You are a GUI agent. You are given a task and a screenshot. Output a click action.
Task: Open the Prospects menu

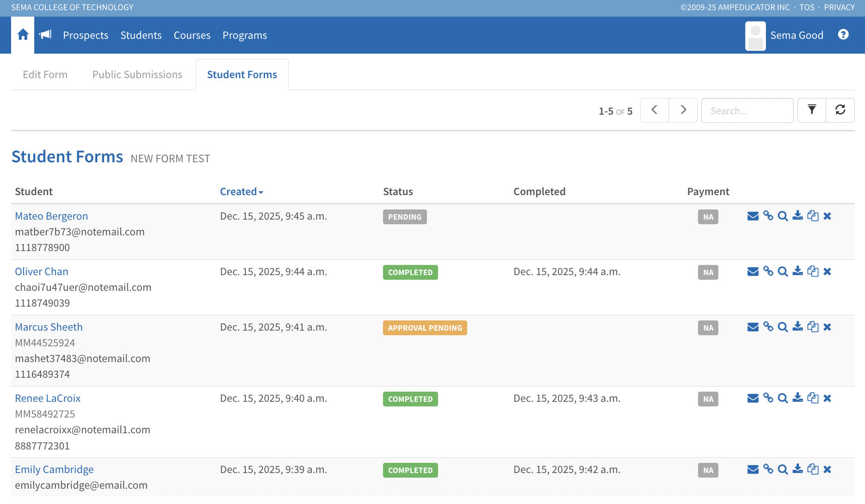(86, 35)
